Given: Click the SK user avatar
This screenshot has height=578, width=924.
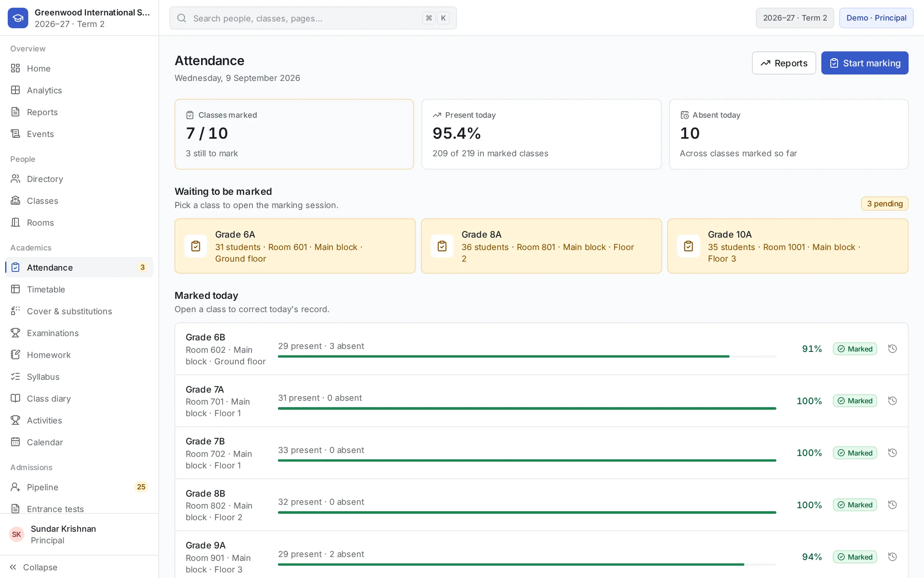Looking at the screenshot, I should (x=17, y=534).
